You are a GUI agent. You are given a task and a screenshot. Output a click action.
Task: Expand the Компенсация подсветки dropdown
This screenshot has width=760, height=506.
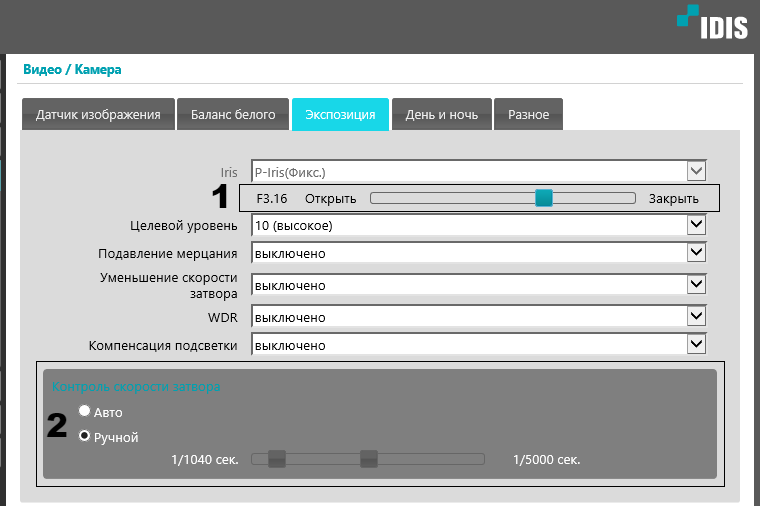[480, 345]
